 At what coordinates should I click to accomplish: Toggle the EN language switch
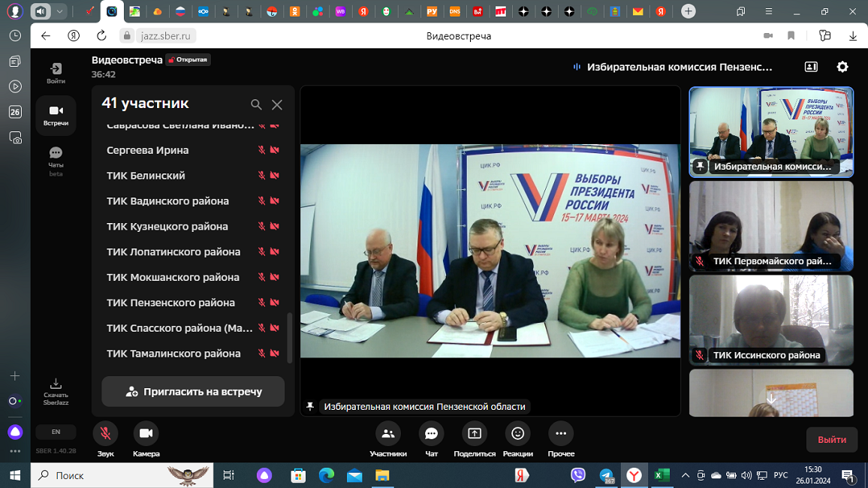(56, 432)
